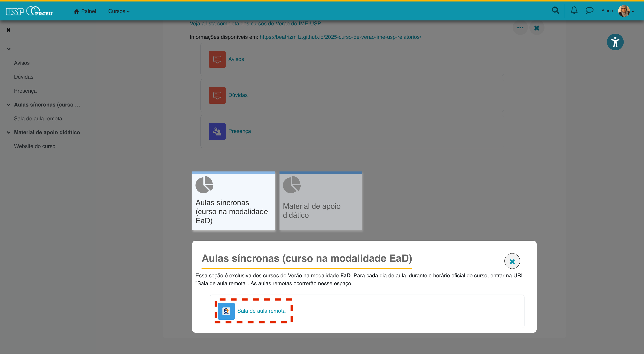This screenshot has height=354, width=644.
Task: Select the Material de apoio didático tile
Action: point(320,201)
